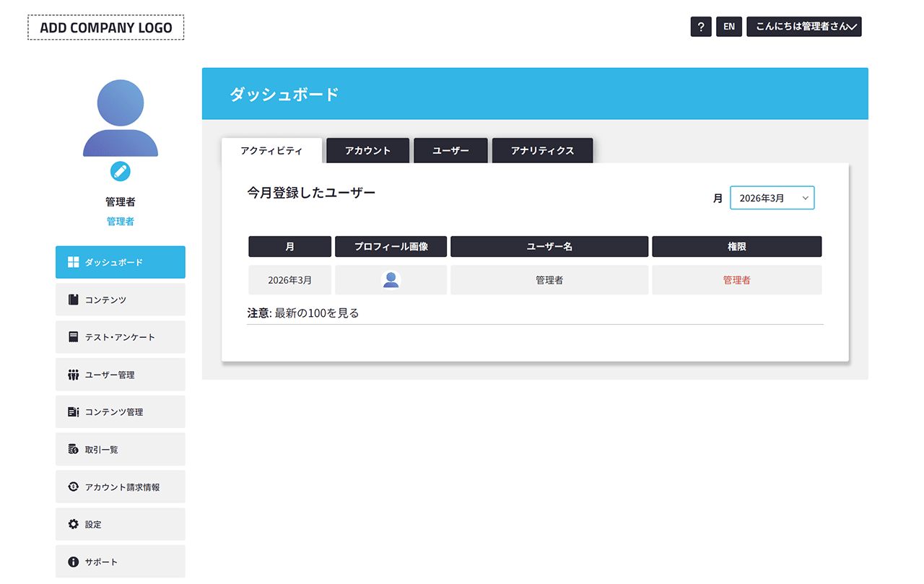Click the pencil icon to edit profile picture
Screen dimensions: 924x584
(x=120, y=172)
